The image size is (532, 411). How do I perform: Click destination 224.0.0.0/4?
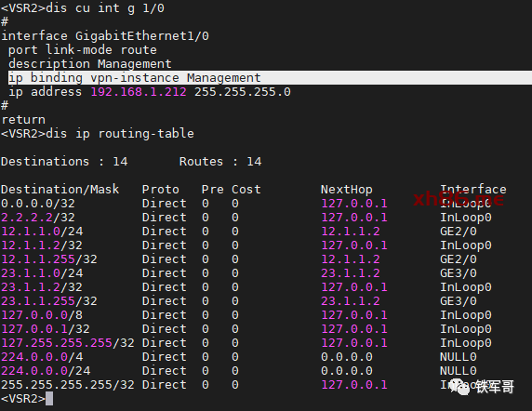click(x=42, y=357)
